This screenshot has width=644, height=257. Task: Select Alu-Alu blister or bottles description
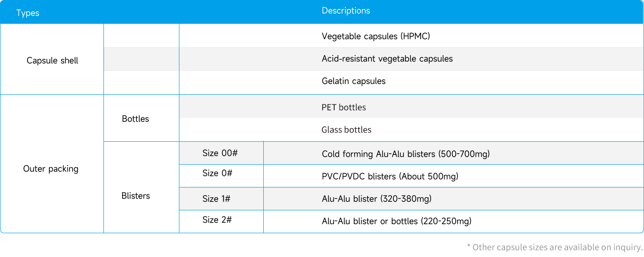coord(397,221)
